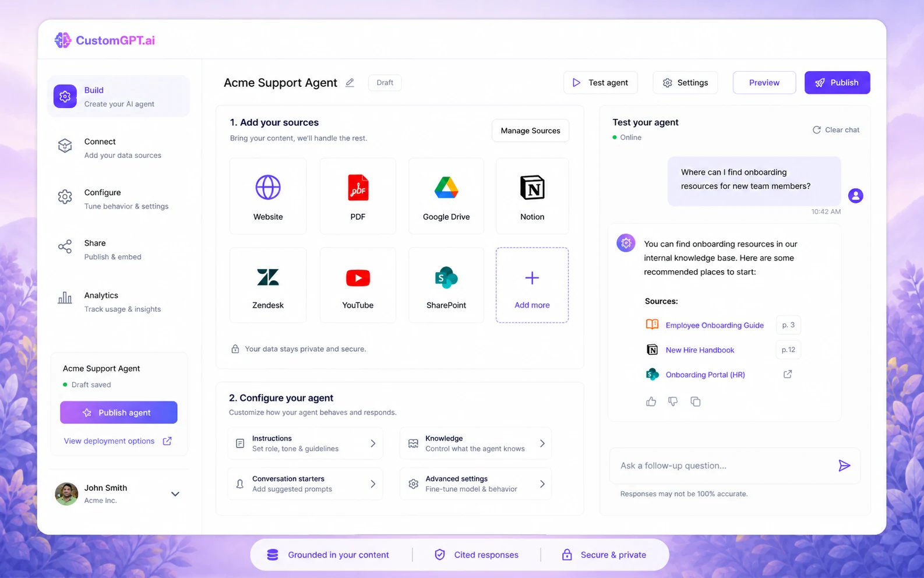The height and width of the screenshot is (578, 924).
Task: Open the Configure sidebar section
Action: [118, 199]
